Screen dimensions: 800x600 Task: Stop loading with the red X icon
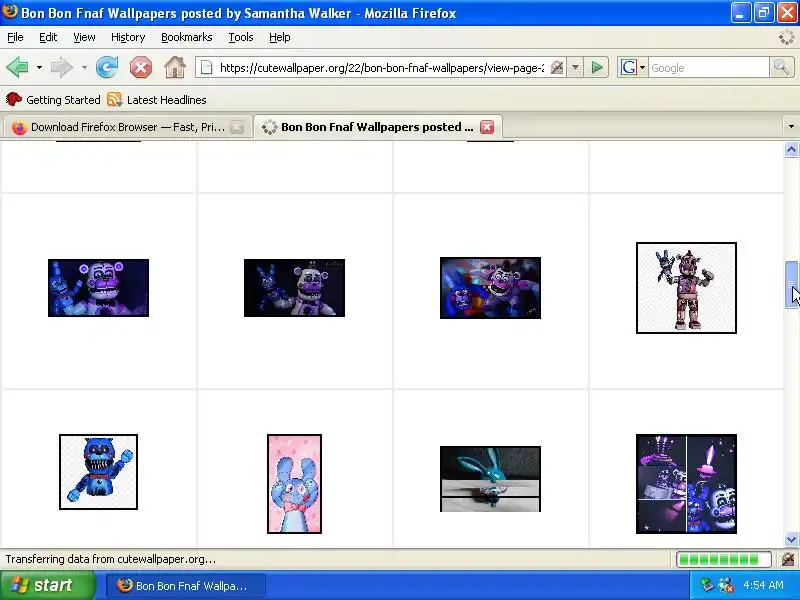(x=141, y=67)
